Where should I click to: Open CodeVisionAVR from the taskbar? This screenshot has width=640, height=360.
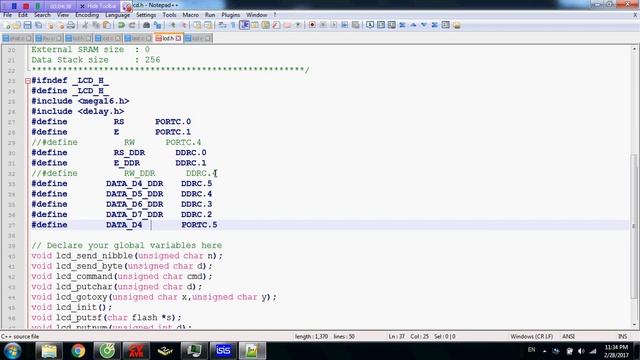coord(136,351)
